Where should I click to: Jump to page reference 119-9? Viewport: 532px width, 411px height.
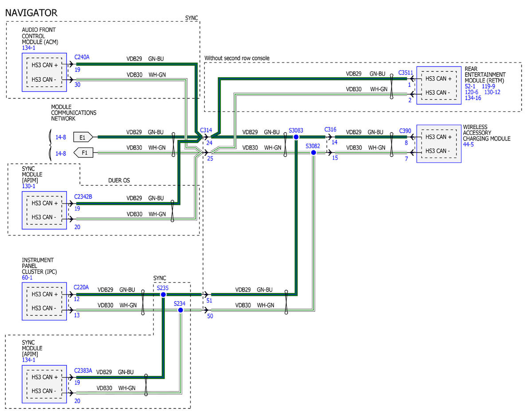489,86
